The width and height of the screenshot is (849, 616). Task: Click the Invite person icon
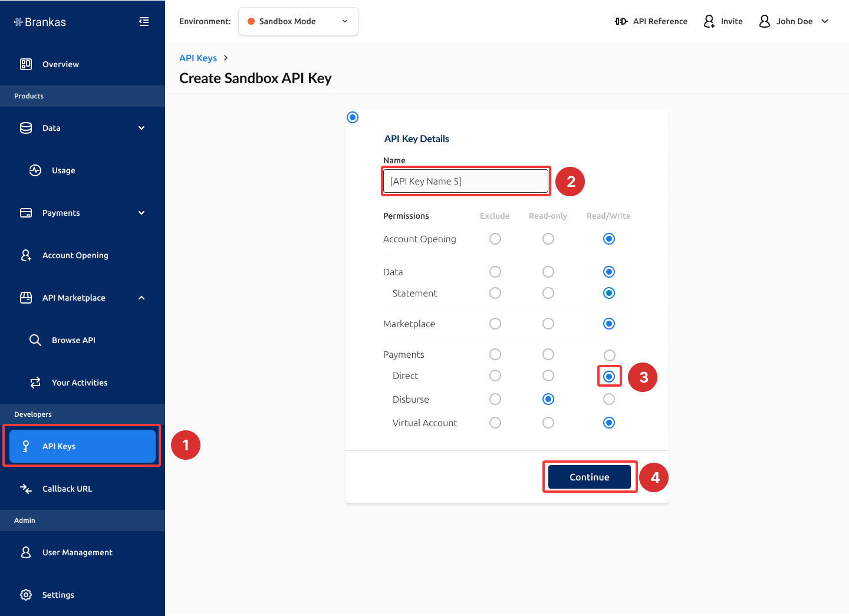[709, 21]
